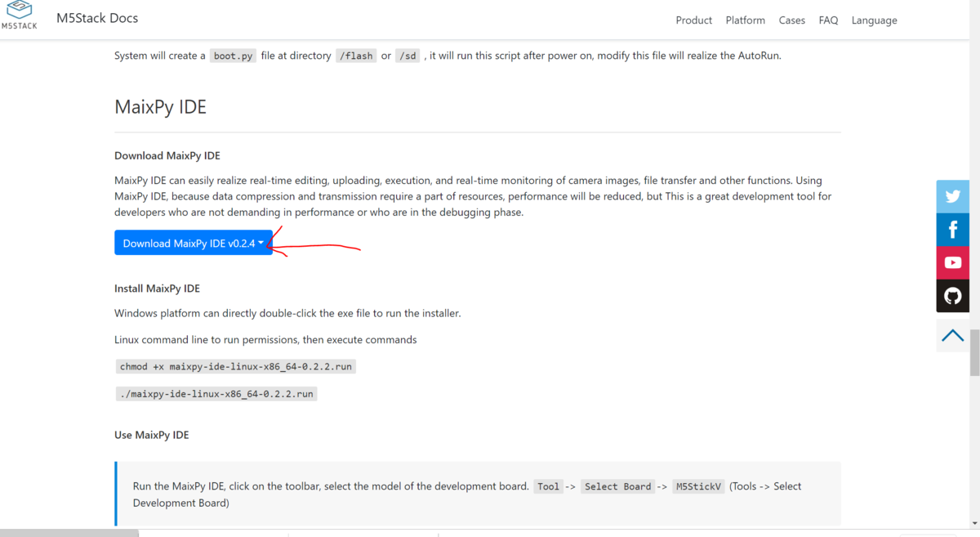Screen dimensions: 980x537
Task: Open the Twitter share icon
Action: click(952, 196)
